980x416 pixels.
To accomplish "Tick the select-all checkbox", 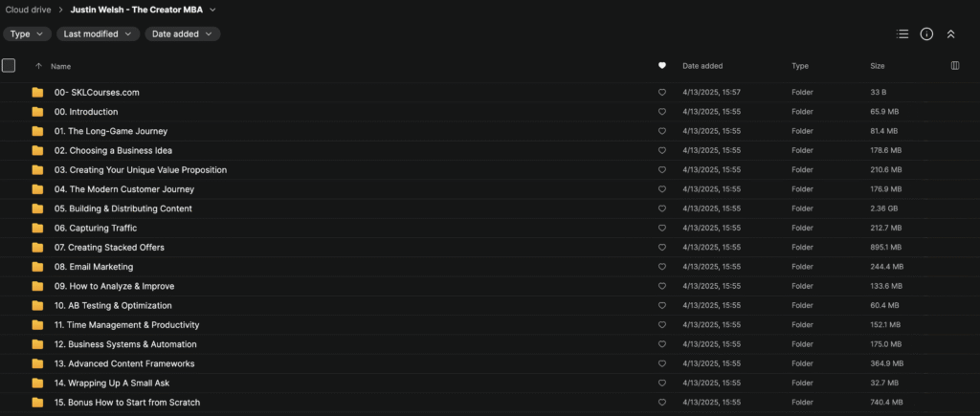I will point(9,66).
